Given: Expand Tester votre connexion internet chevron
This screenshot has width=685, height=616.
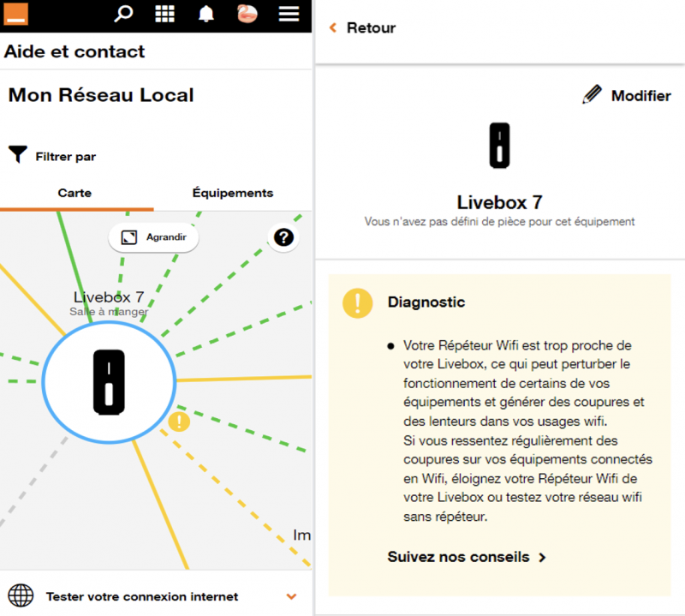Looking at the screenshot, I should (x=292, y=596).
